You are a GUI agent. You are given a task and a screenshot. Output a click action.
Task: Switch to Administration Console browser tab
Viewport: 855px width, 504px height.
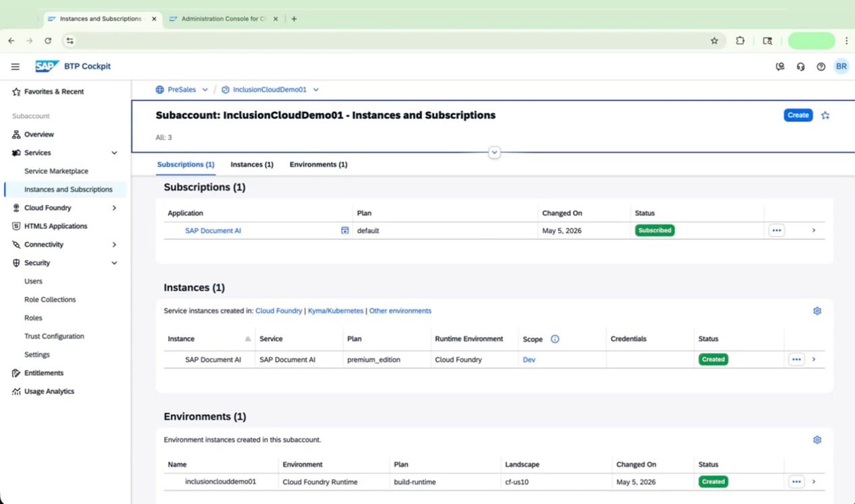[x=223, y=19]
